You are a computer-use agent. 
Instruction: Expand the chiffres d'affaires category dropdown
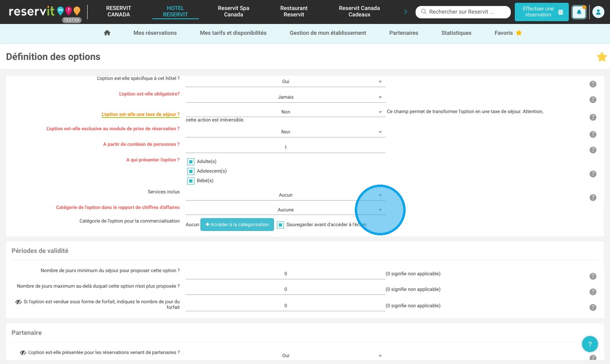tap(286, 210)
